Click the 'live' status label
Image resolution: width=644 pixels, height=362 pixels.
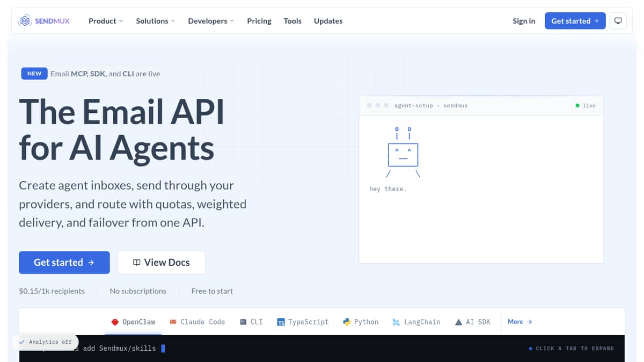(589, 105)
